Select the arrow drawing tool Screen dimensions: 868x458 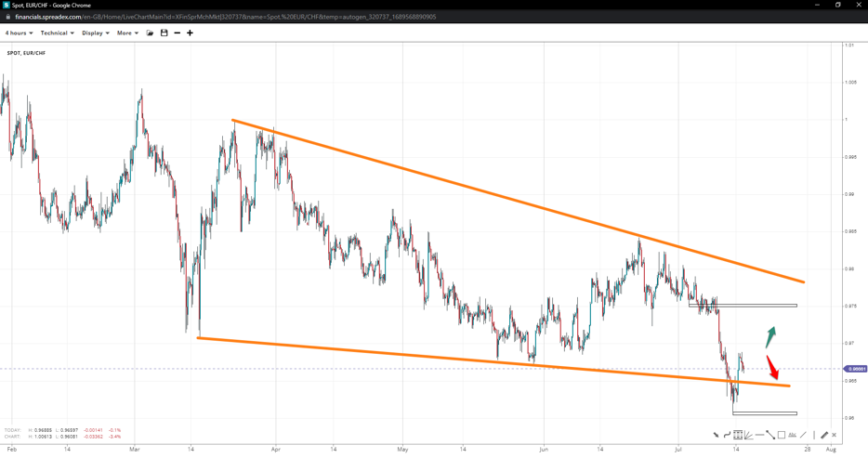(716, 435)
